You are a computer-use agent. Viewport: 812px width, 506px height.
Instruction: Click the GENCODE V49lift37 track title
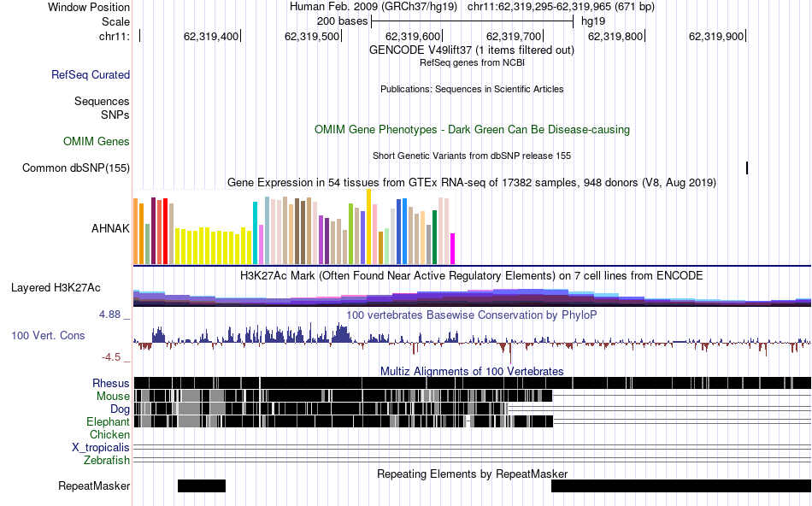[x=471, y=50]
